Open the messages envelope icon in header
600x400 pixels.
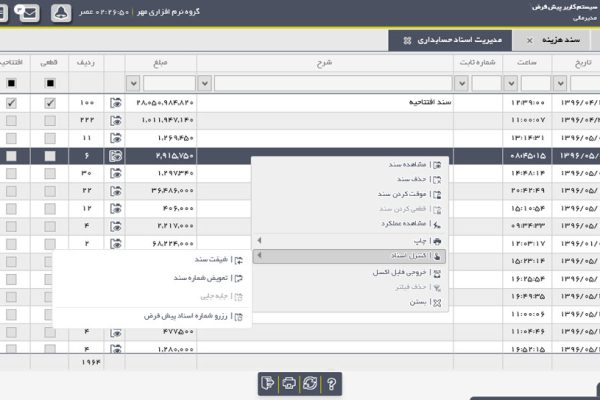(32, 13)
